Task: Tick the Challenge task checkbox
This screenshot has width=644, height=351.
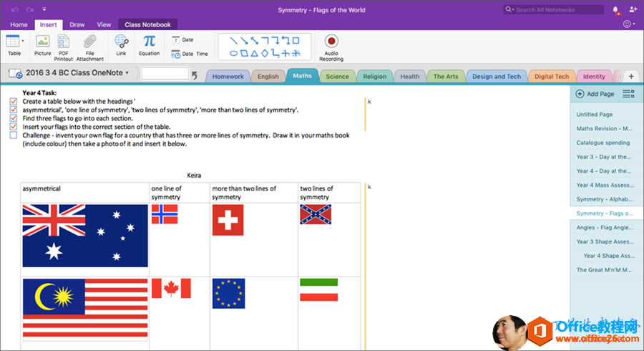Action: pyautogui.click(x=14, y=135)
